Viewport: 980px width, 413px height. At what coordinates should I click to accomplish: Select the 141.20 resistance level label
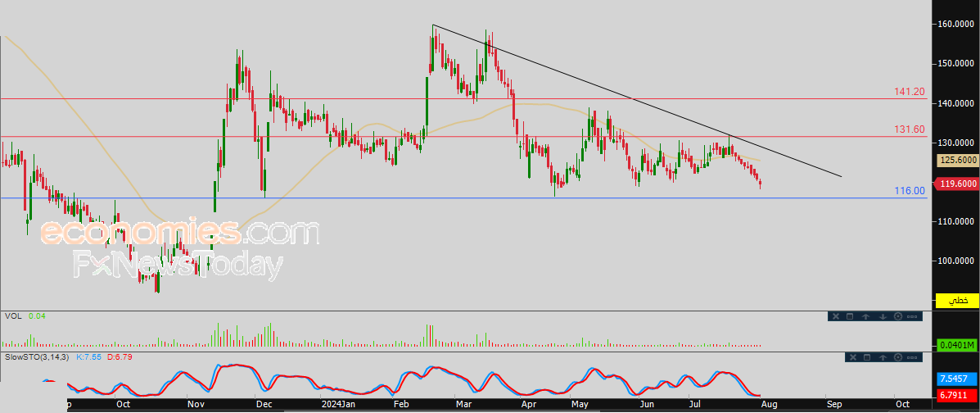click(x=908, y=91)
